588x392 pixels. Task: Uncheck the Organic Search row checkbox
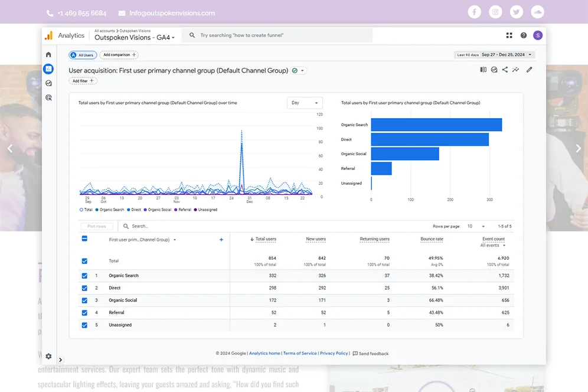[84, 276]
